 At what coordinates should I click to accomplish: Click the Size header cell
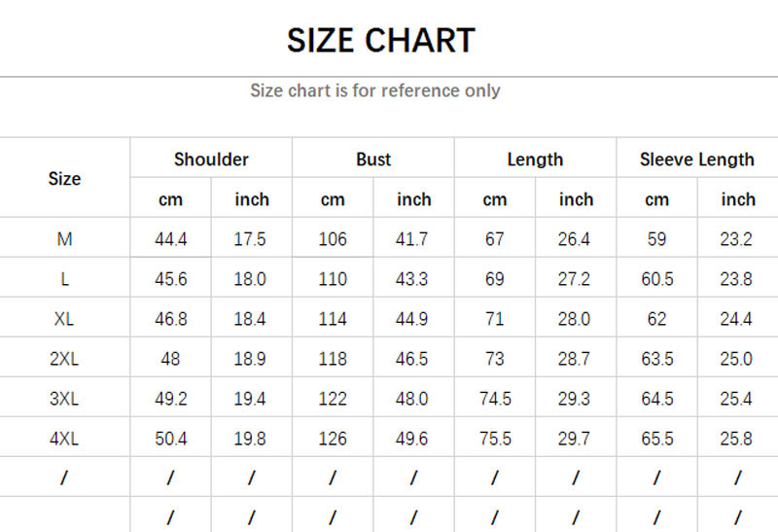tap(64, 179)
